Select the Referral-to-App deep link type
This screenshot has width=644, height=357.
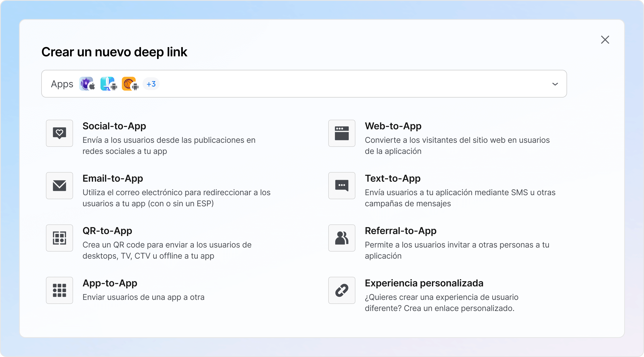click(401, 231)
